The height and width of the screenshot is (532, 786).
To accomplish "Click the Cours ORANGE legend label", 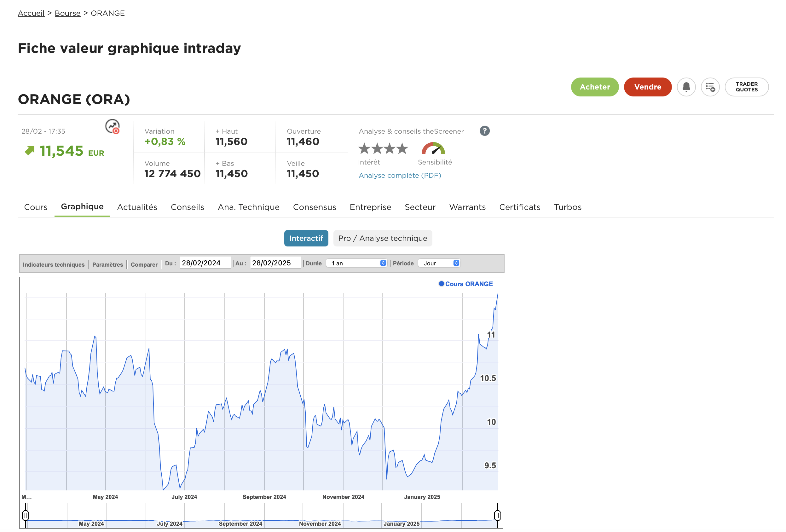I will [469, 284].
